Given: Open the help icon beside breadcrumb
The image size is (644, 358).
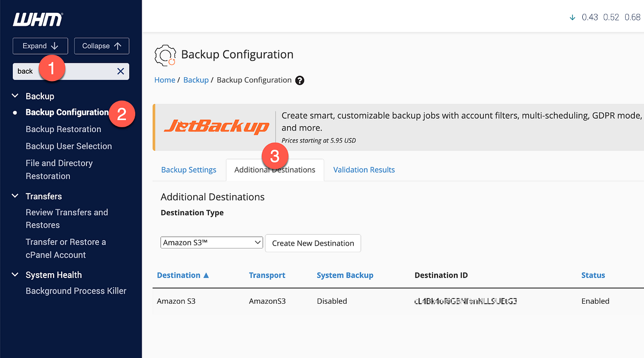Looking at the screenshot, I should tap(299, 80).
